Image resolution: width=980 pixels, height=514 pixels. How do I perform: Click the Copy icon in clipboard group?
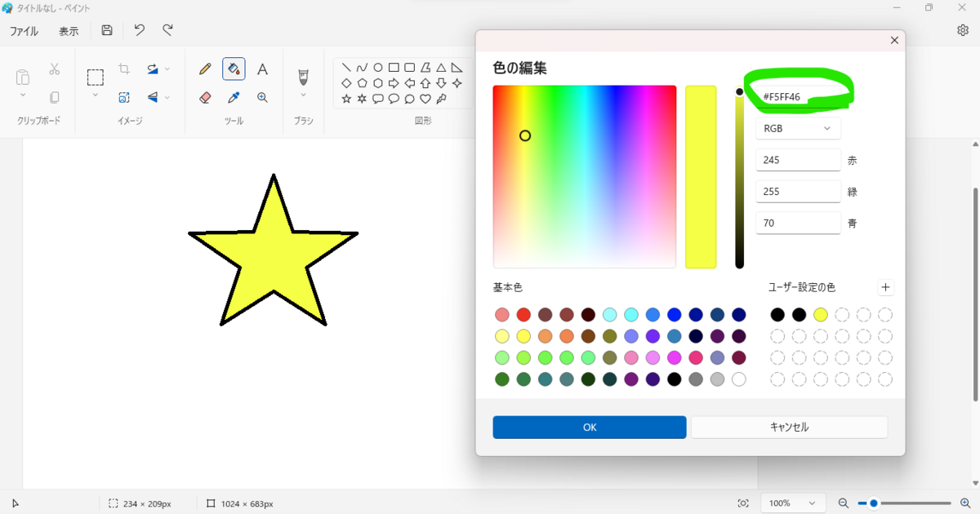[55, 97]
